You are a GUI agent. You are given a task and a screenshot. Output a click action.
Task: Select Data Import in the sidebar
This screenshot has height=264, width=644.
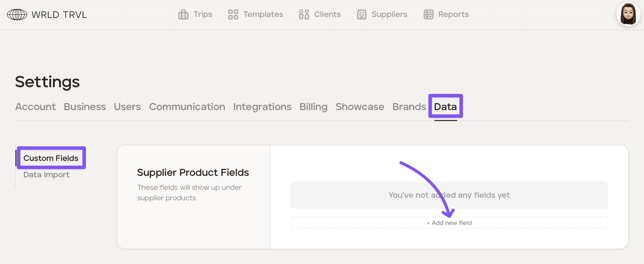46,175
